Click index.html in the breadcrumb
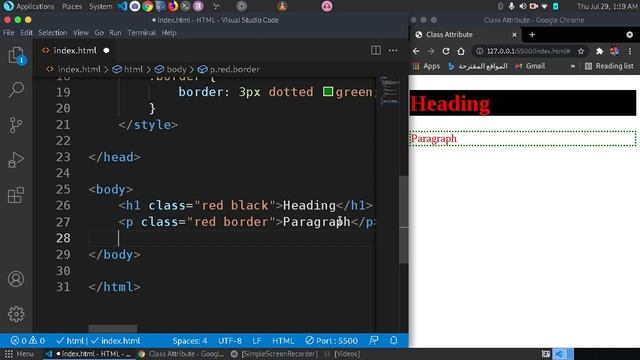640x360 pixels. click(x=79, y=69)
